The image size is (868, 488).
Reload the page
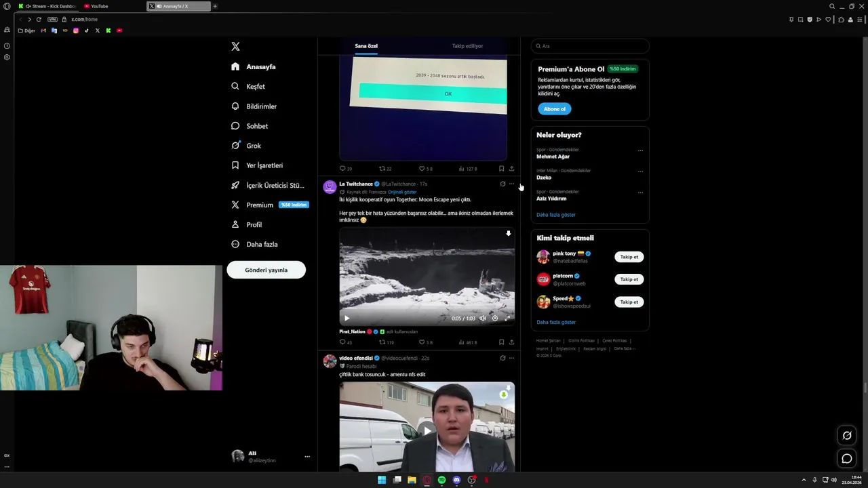39,19
